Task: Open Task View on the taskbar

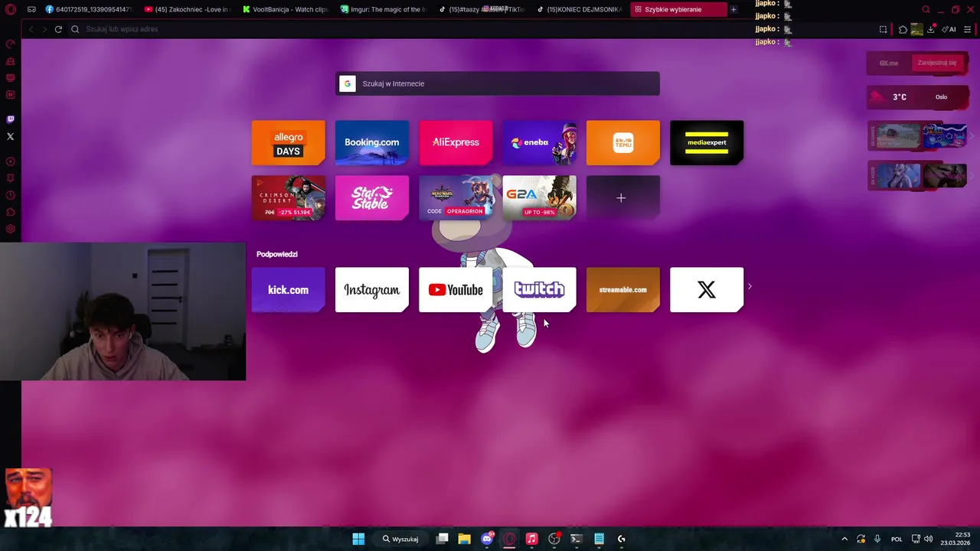Action: 442,539
